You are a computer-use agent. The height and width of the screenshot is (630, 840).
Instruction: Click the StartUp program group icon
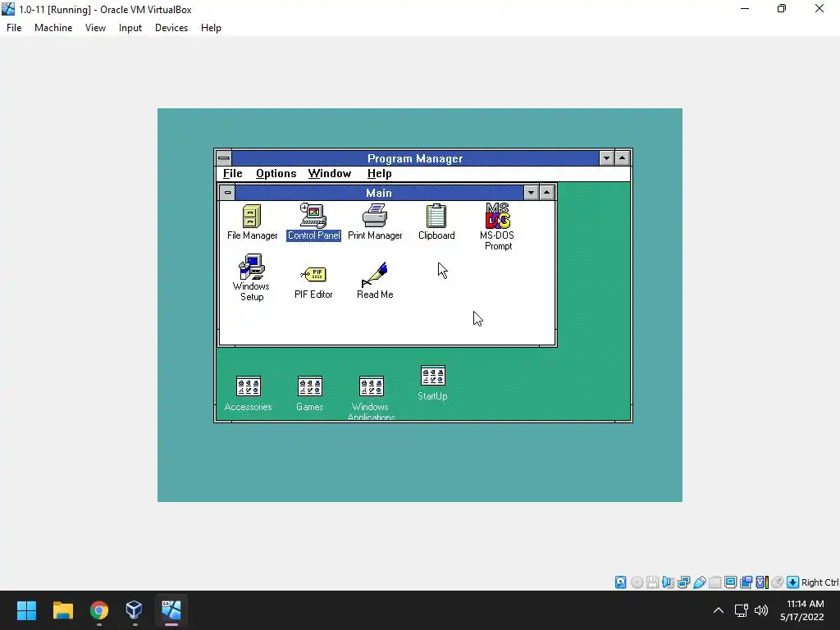432,383
